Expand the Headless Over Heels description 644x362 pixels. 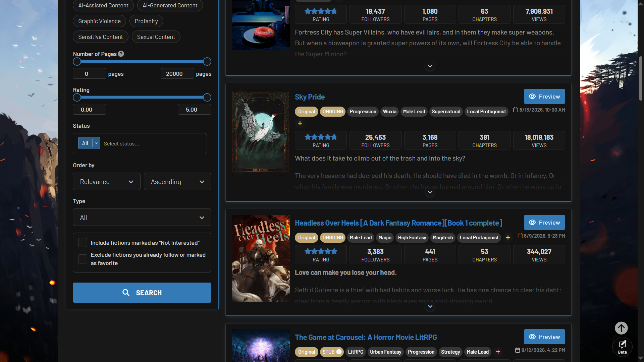(430, 306)
